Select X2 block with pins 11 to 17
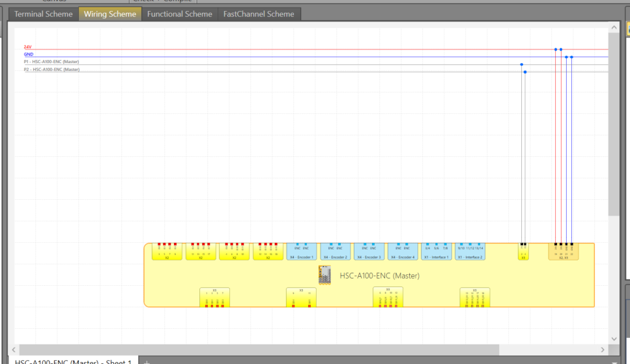630x364 pixels. (201, 251)
